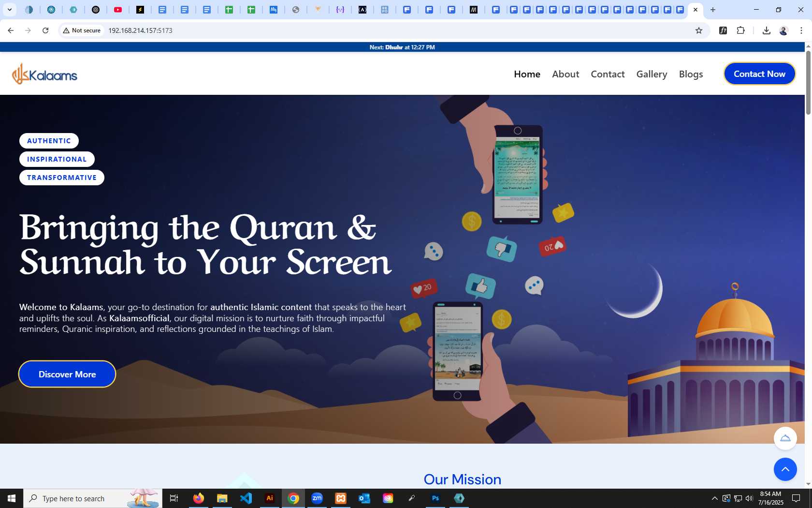Open File Explorer from the taskbar

pyautogui.click(x=222, y=498)
